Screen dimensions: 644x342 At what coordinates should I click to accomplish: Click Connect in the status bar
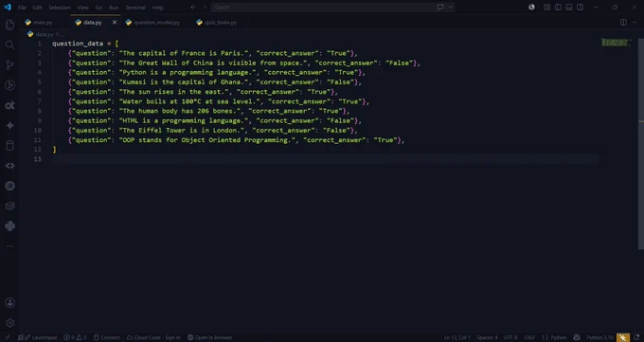click(x=106, y=337)
